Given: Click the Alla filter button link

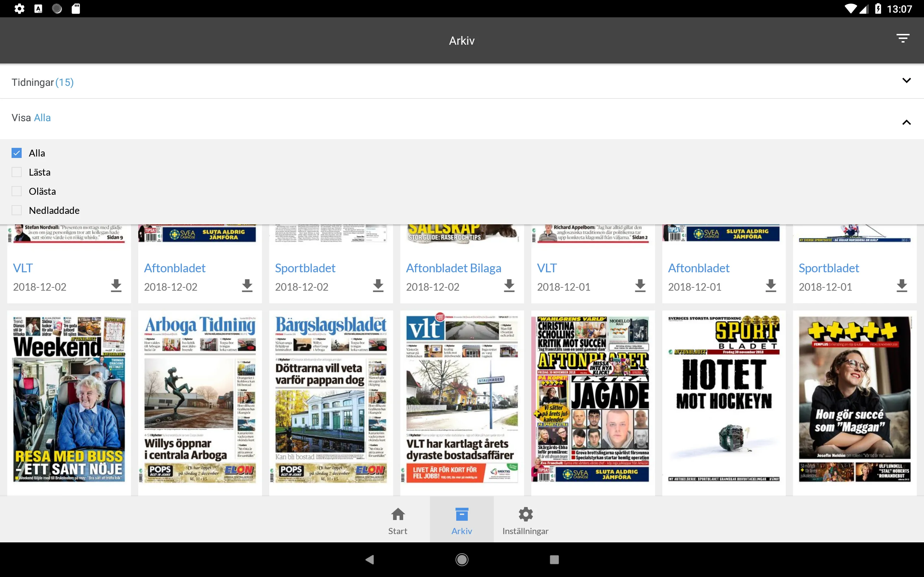Looking at the screenshot, I should [41, 118].
